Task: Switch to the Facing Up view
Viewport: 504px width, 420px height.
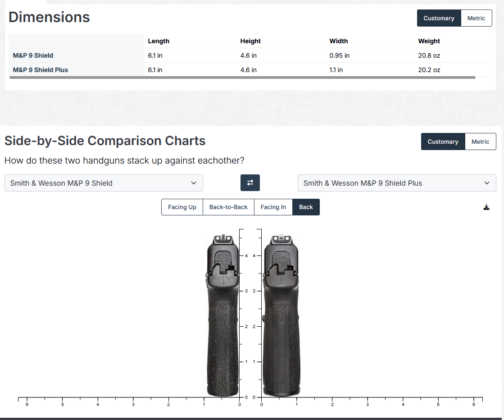Action: click(x=182, y=207)
